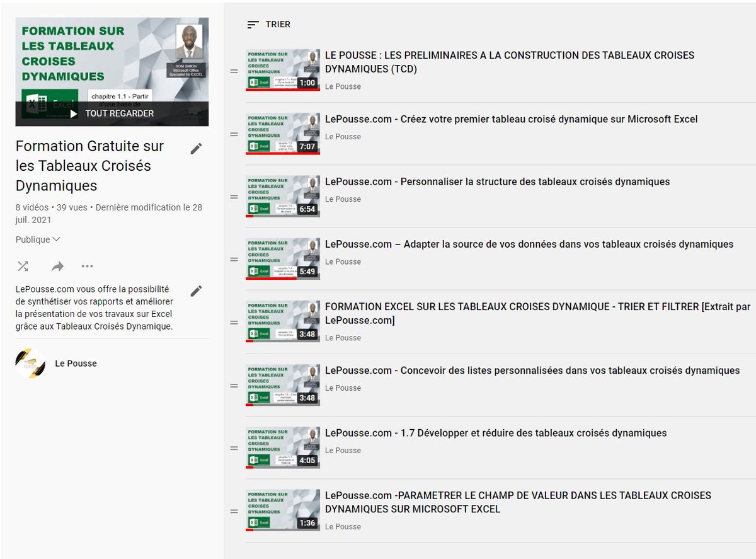The width and height of the screenshot is (756, 559).
Task: Open 'Créez votre premier tableau croisé dynamique'
Action: (512, 118)
